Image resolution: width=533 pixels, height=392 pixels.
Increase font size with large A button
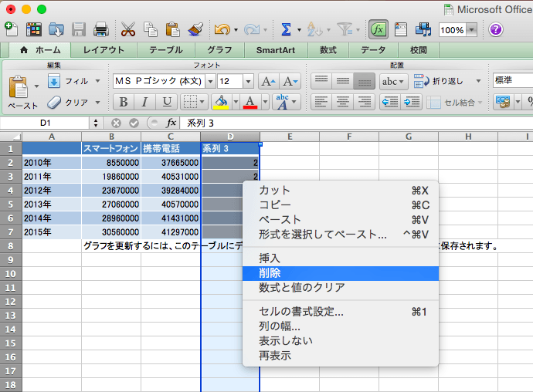click(x=269, y=81)
